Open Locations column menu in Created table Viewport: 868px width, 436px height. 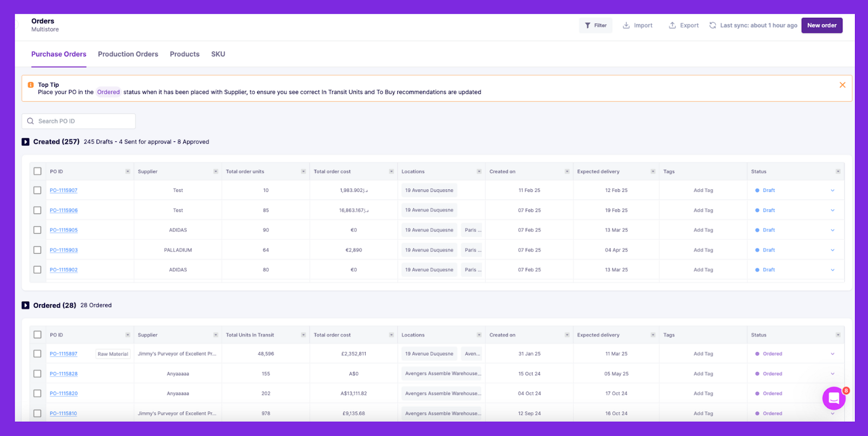coord(479,171)
